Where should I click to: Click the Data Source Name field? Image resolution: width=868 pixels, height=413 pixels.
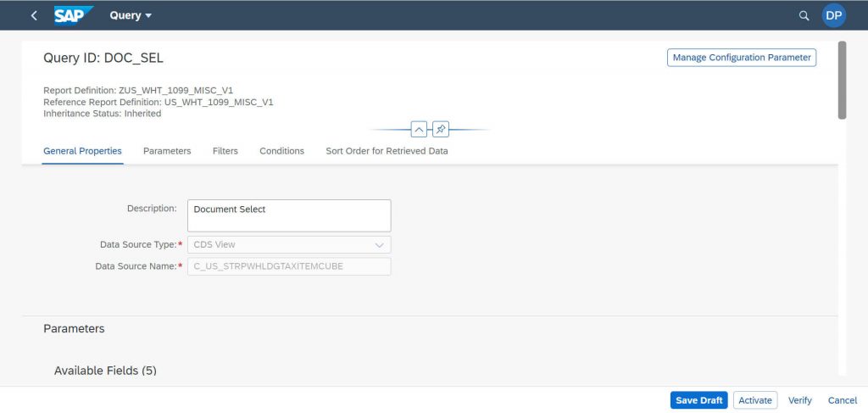[289, 266]
